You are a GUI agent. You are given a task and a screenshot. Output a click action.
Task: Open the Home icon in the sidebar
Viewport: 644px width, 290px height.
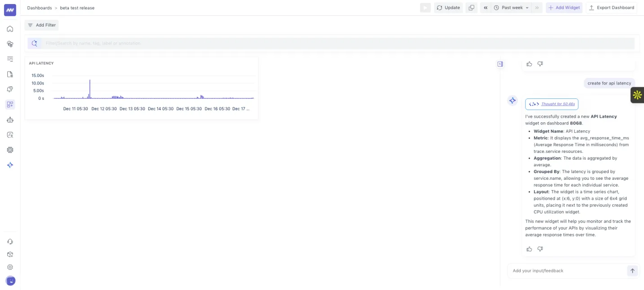(10, 29)
